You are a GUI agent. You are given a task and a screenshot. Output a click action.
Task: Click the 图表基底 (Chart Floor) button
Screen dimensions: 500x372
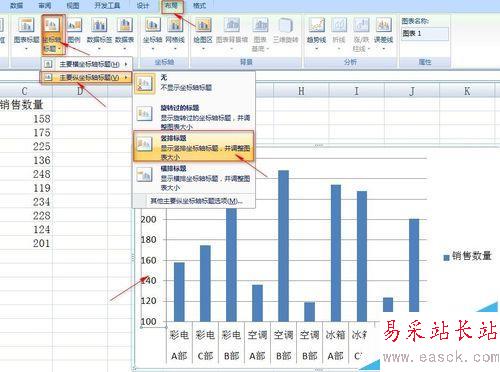[x=260, y=35]
